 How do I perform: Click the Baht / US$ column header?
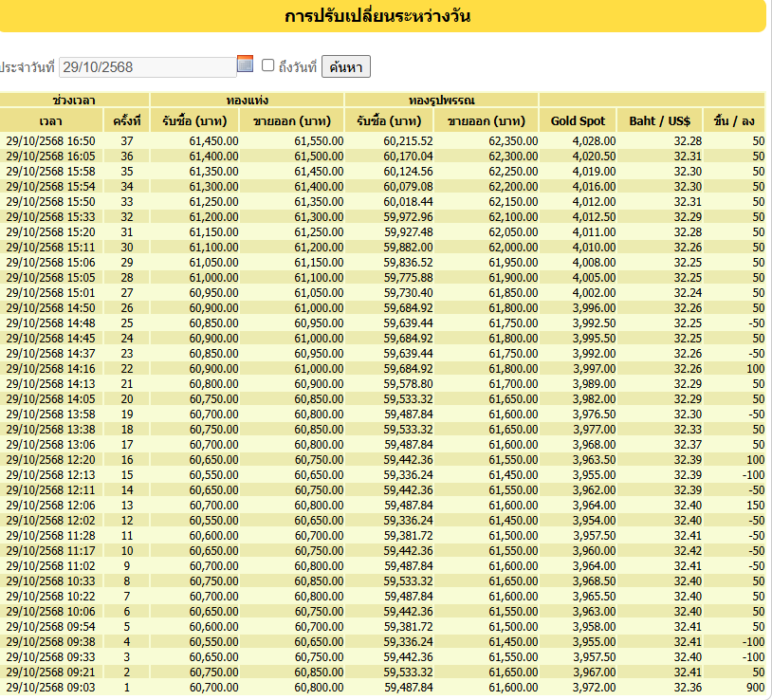tap(660, 121)
